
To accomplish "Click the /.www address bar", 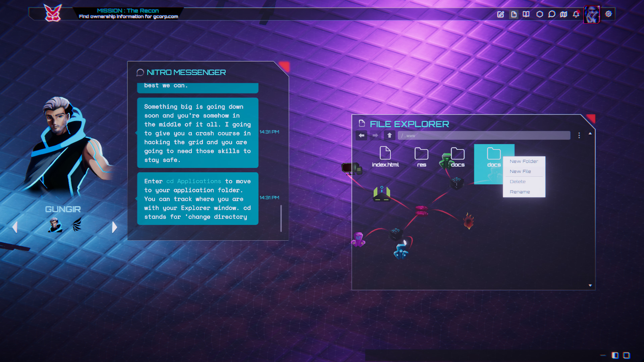I will (x=483, y=135).
